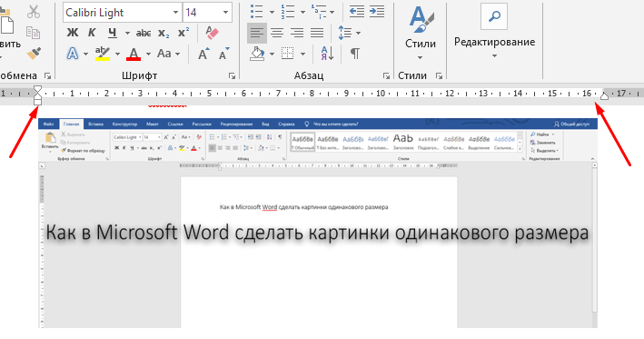
Task: Toggle italic formatting (К)
Action: pos(92,33)
